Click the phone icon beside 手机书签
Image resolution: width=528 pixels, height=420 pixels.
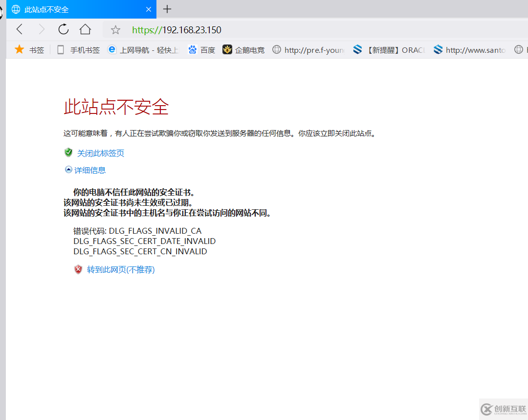[x=61, y=50]
